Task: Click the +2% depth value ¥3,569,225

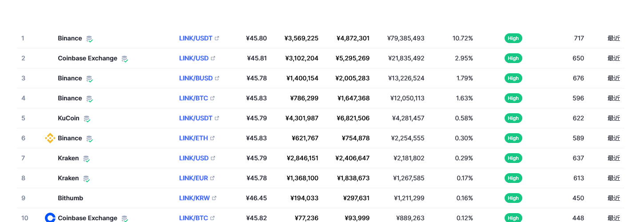Action: pyautogui.click(x=302, y=38)
